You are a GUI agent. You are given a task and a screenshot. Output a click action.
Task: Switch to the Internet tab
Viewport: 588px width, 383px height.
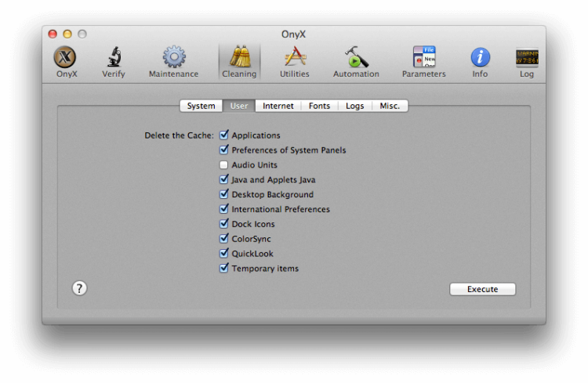coord(278,106)
